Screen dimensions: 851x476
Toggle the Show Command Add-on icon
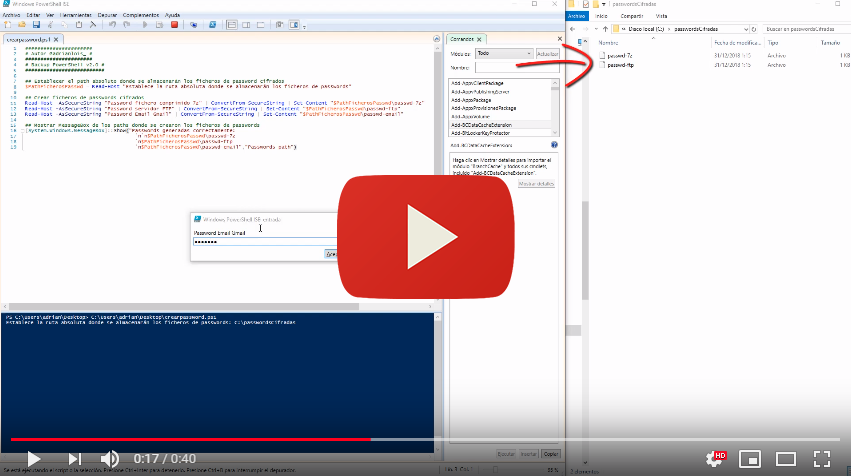(x=294, y=25)
